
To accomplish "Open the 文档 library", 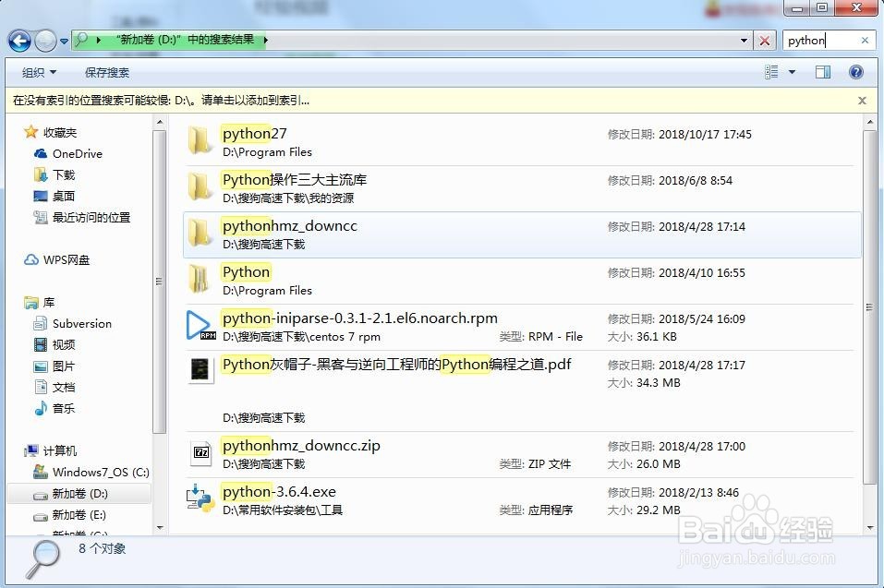I will click(54, 387).
